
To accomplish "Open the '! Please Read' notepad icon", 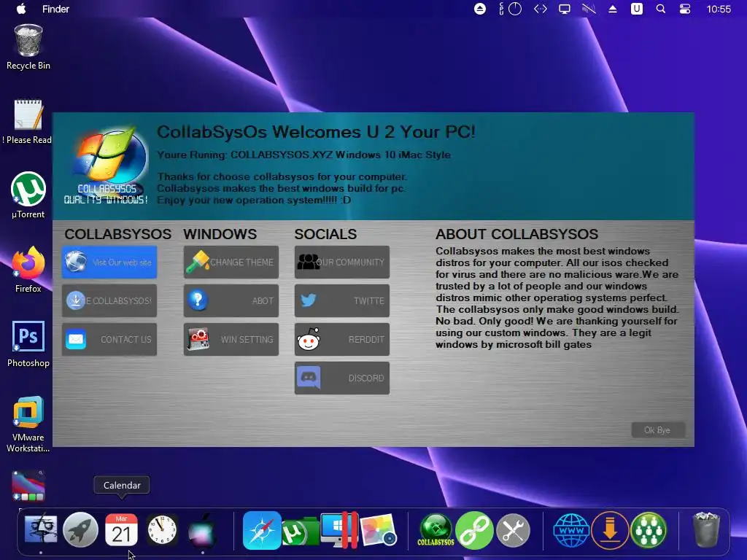I will (28, 122).
